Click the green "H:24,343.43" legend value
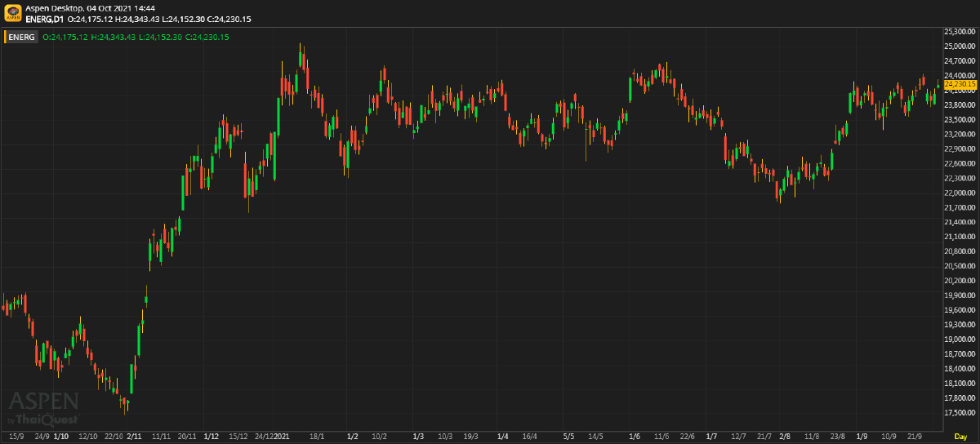This screenshot has height=444, width=980. coord(114,37)
